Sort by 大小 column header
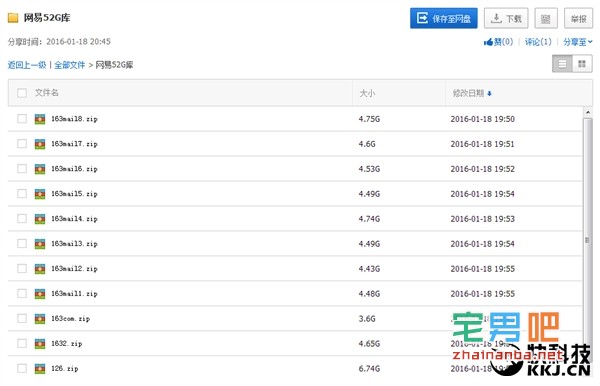The image size is (600, 386). (x=367, y=93)
